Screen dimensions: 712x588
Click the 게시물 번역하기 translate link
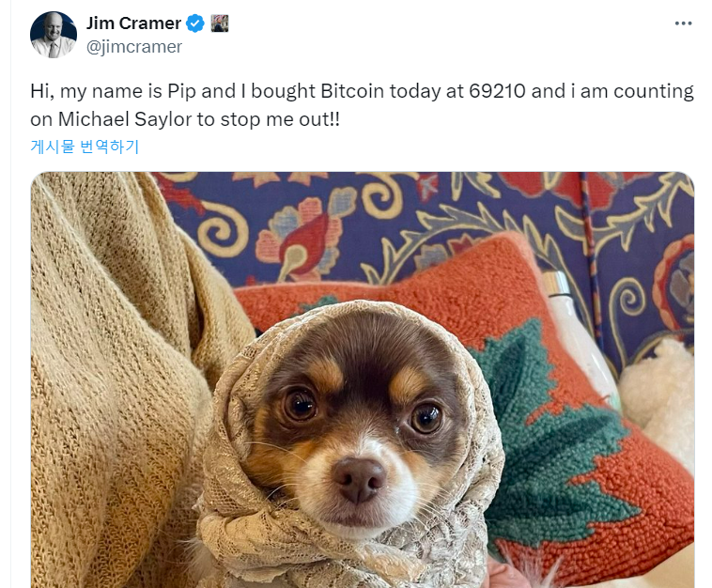click(x=85, y=147)
